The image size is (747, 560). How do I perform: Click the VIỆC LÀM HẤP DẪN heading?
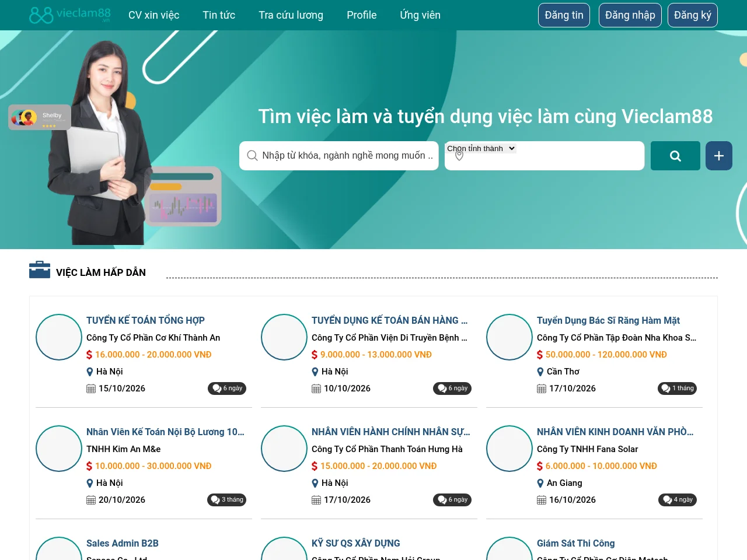(x=101, y=272)
